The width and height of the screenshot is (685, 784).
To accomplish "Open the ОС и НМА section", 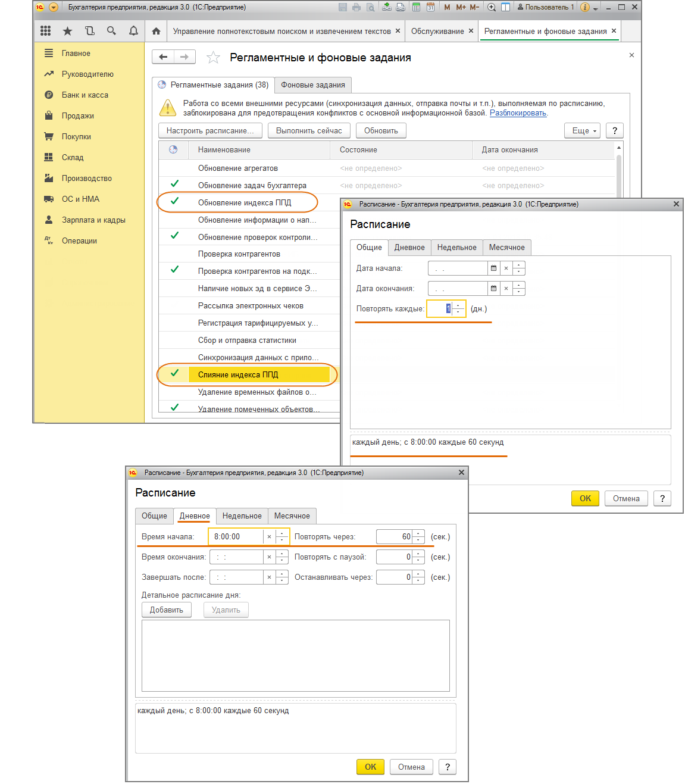I will 80,199.
